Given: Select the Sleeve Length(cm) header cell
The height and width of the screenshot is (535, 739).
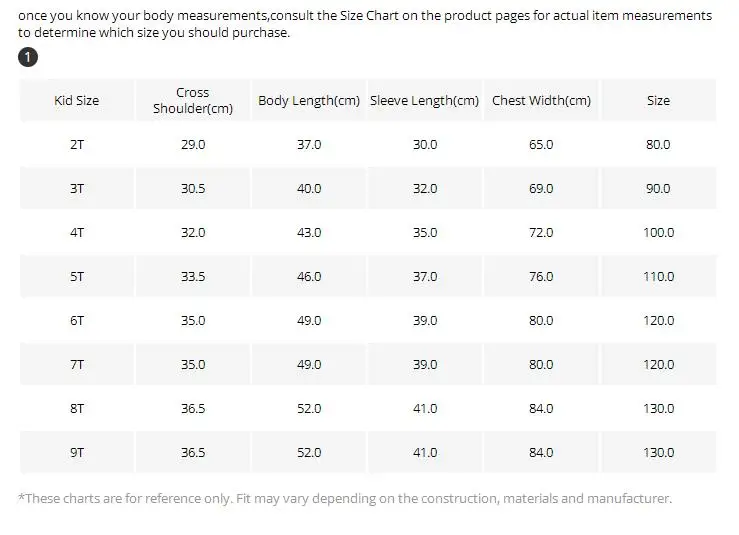Looking at the screenshot, I should [425, 100].
